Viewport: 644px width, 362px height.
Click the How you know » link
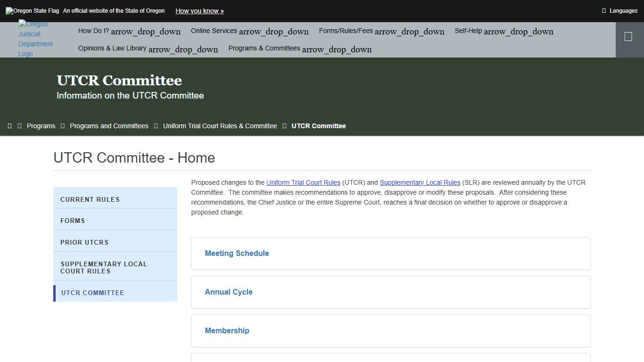(x=199, y=11)
